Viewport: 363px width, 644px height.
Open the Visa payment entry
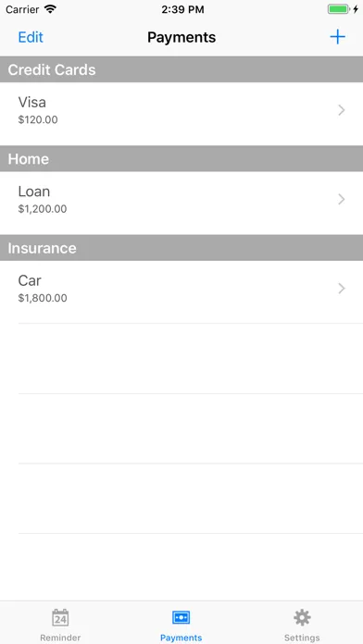click(x=181, y=110)
